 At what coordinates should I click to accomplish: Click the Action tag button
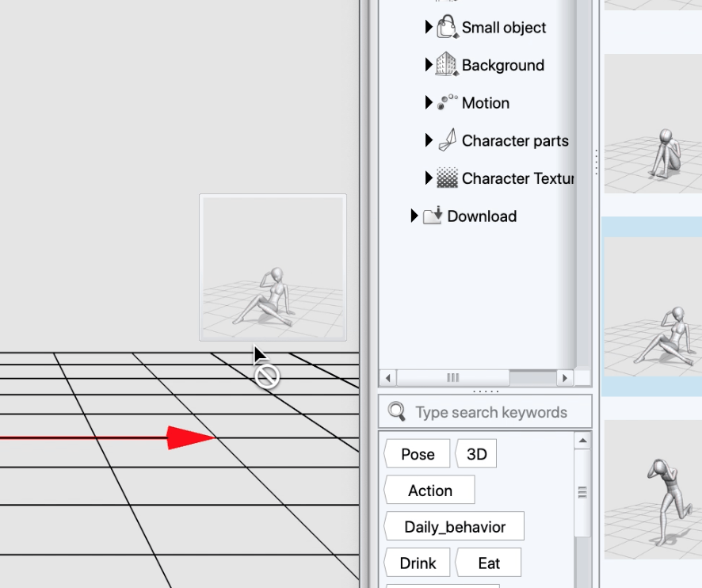(429, 490)
